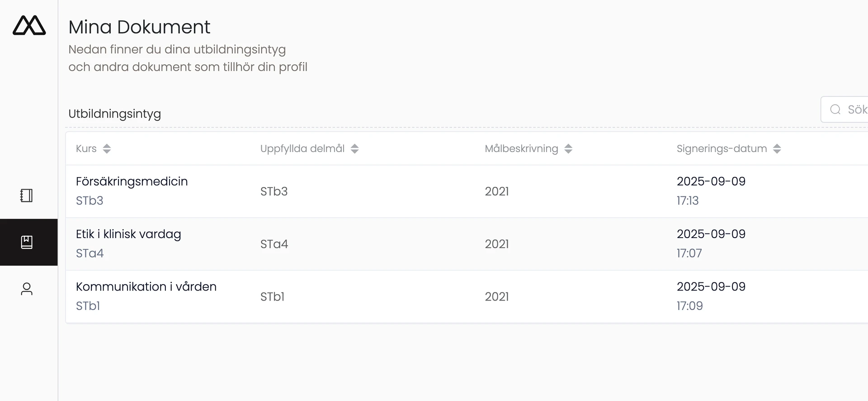Click the mountain logo icon
The height and width of the screenshot is (401, 868).
click(x=29, y=25)
